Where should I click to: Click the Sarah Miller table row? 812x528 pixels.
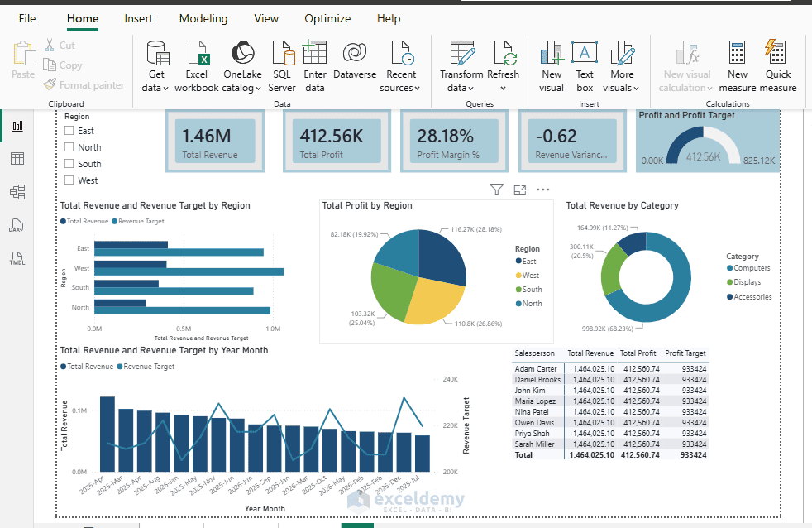(x=610, y=444)
